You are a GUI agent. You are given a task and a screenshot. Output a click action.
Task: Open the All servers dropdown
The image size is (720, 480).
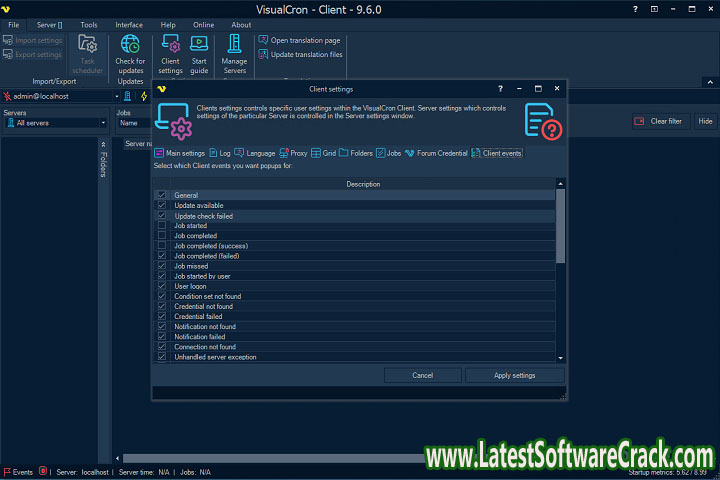(103, 123)
